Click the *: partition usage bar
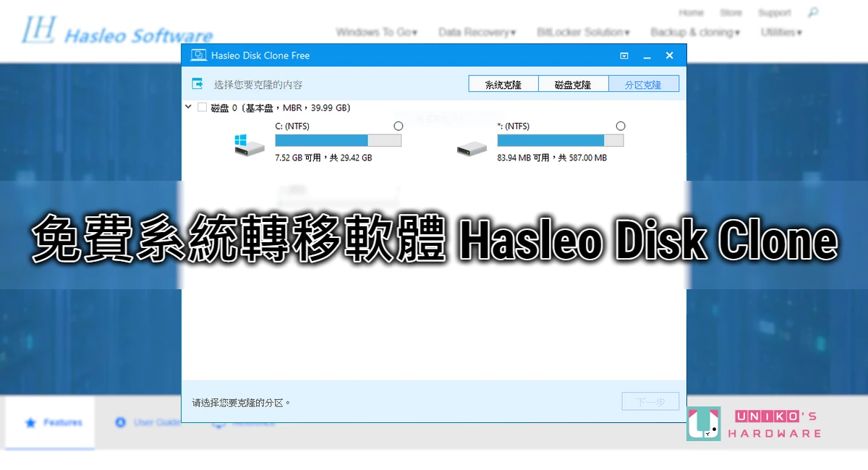868x470 pixels. pyautogui.click(x=560, y=140)
